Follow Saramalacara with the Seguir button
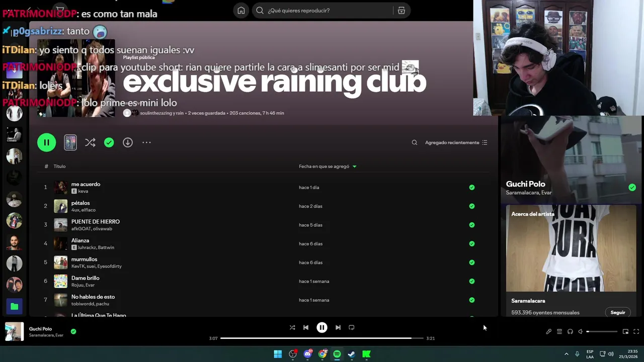The height and width of the screenshot is (362, 644). click(x=618, y=312)
